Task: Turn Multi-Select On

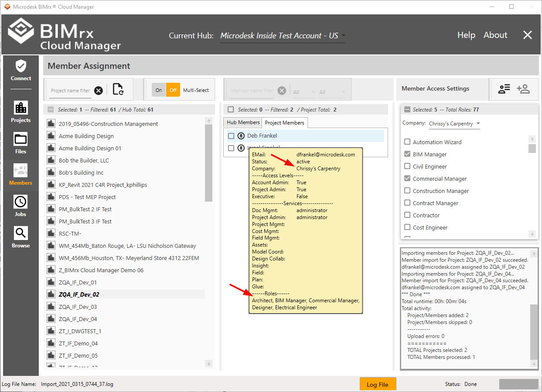Action: (159, 90)
